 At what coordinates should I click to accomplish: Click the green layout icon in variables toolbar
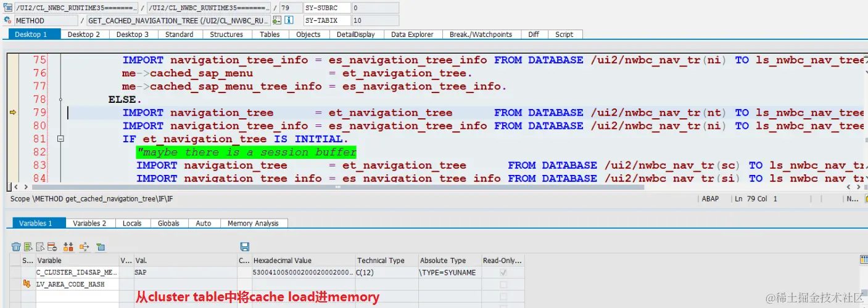[101, 246]
